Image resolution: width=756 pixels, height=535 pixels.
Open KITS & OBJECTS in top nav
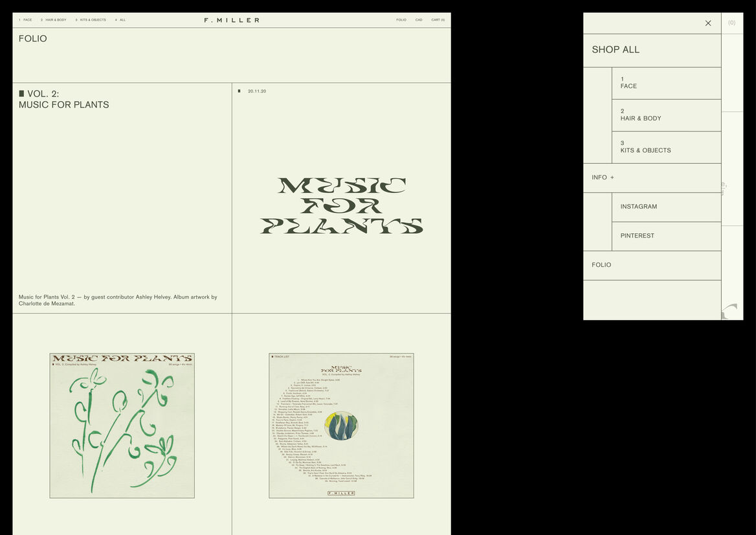[x=92, y=20]
